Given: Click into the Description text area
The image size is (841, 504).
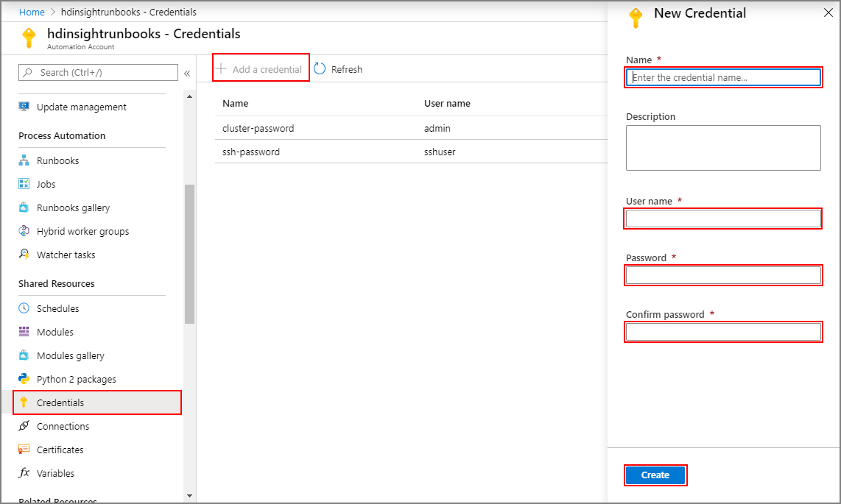Looking at the screenshot, I should coord(723,147).
